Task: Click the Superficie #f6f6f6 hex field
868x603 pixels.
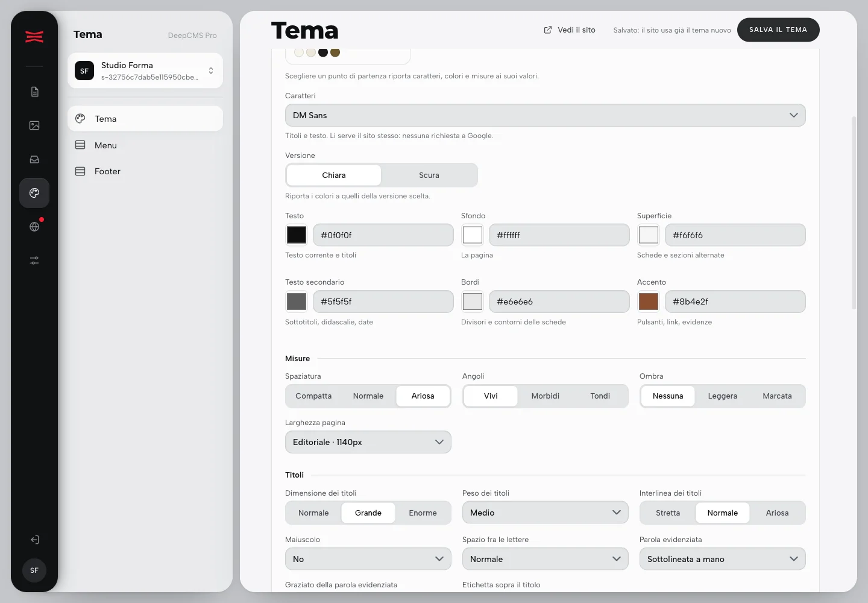Action: pyautogui.click(x=735, y=235)
